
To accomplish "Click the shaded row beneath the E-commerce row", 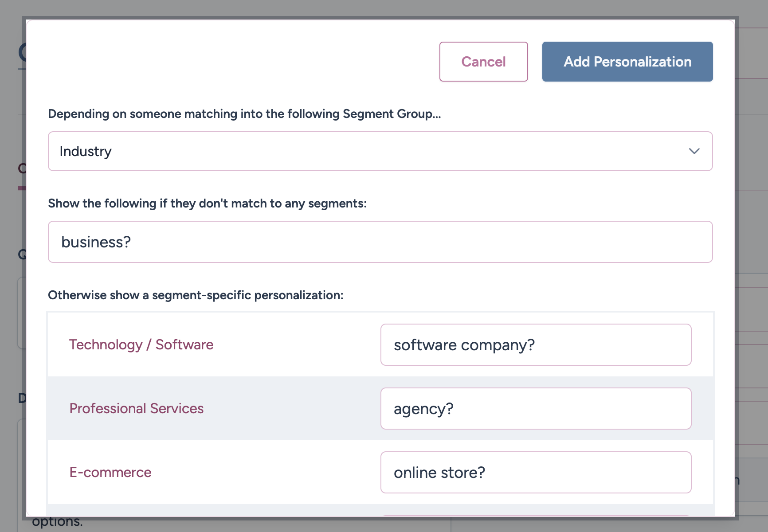I will (213, 510).
